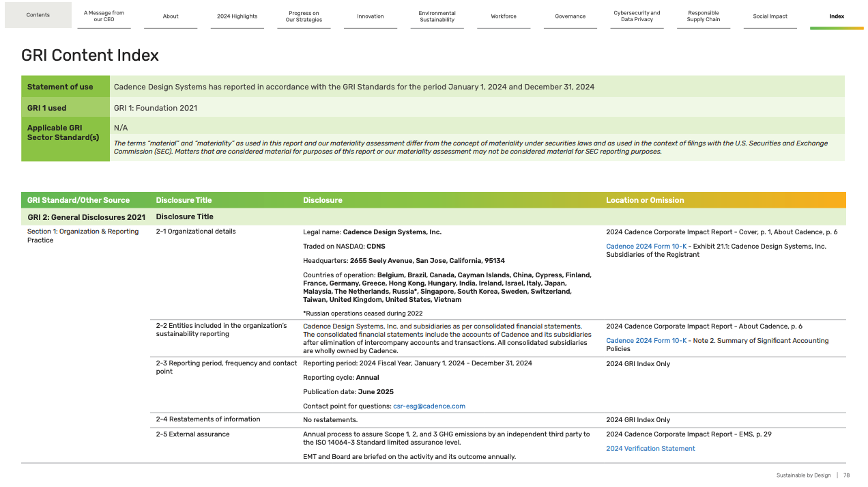Click the 'Disclosure' column header
868x487 pixels.
(323, 200)
